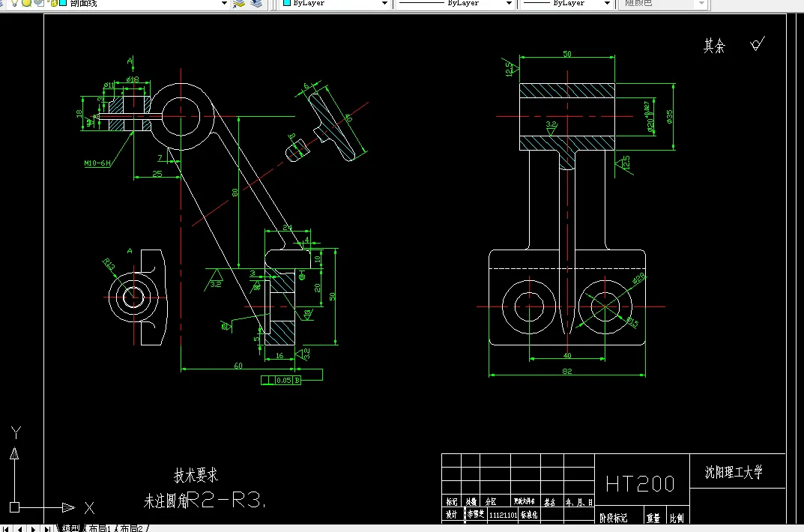The image size is (804, 532).
Task: Select the 60 horizontal dimension
Action: [x=238, y=366]
